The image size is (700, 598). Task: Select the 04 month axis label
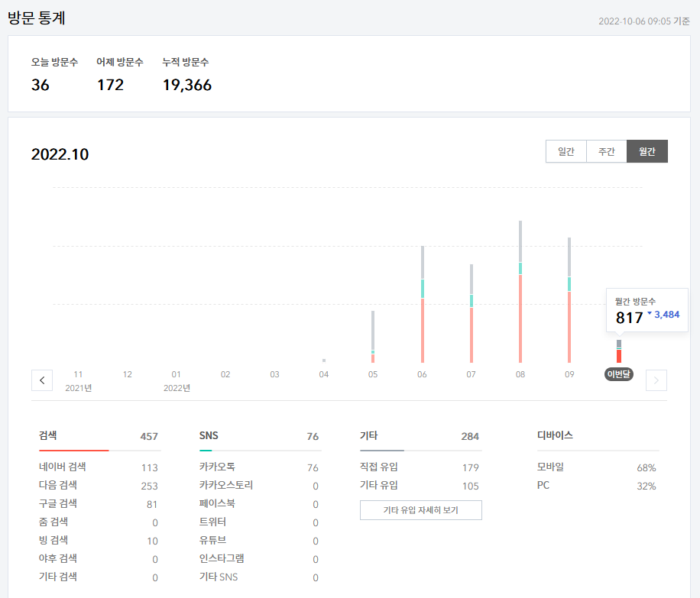click(324, 374)
